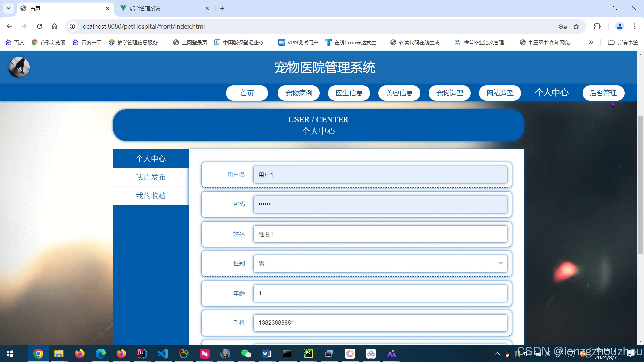Open the 宠物病例 navigation button
This screenshot has height=362, width=644.
pos(299,93)
